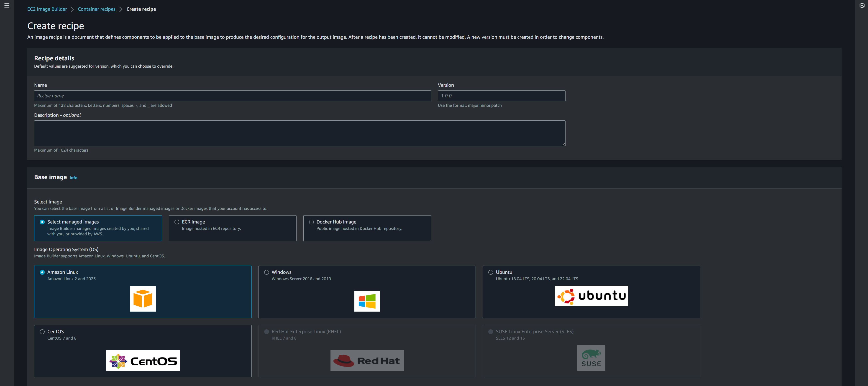This screenshot has width=868, height=386.
Task: Click the Windows logo image
Action: tap(367, 301)
